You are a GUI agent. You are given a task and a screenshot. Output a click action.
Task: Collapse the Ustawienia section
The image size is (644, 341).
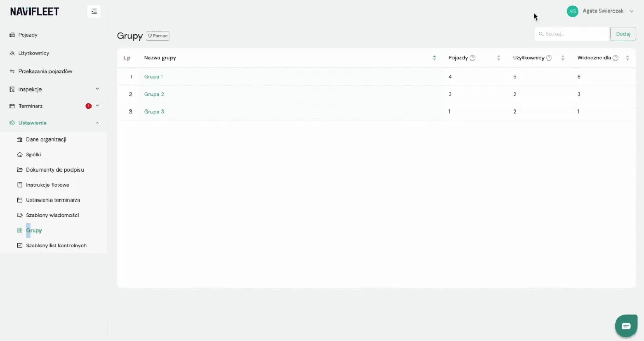coord(97,123)
